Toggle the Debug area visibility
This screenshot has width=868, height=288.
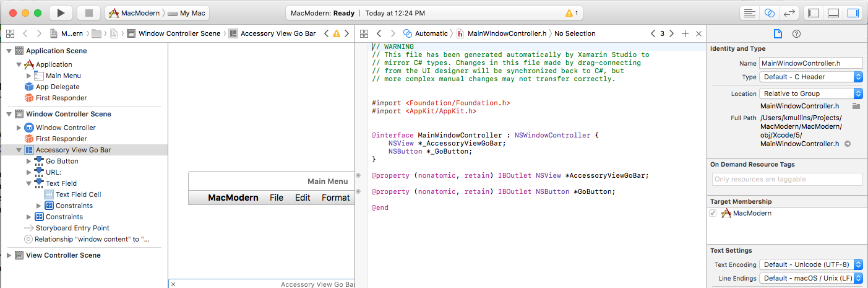pyautogui.click(x=833, y=13)
